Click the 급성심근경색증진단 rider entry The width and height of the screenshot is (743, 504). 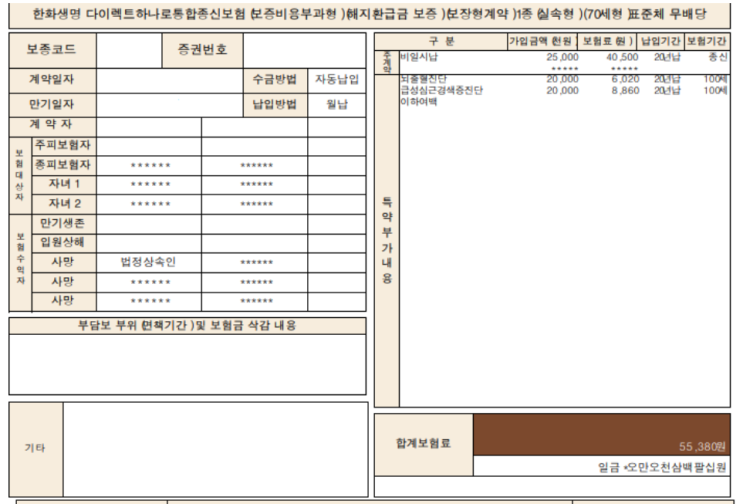click(442, 90)
